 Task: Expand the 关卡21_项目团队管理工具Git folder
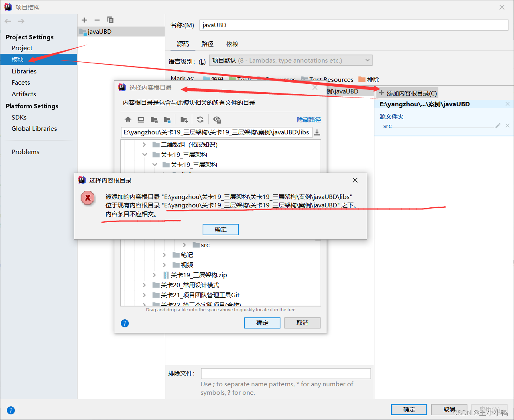coord(144,295)
